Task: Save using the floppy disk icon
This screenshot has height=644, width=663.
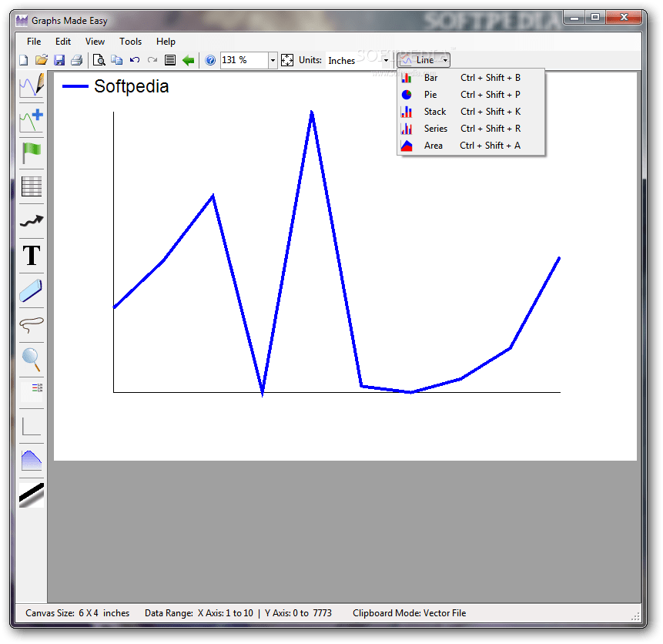Action: point(59,60)
